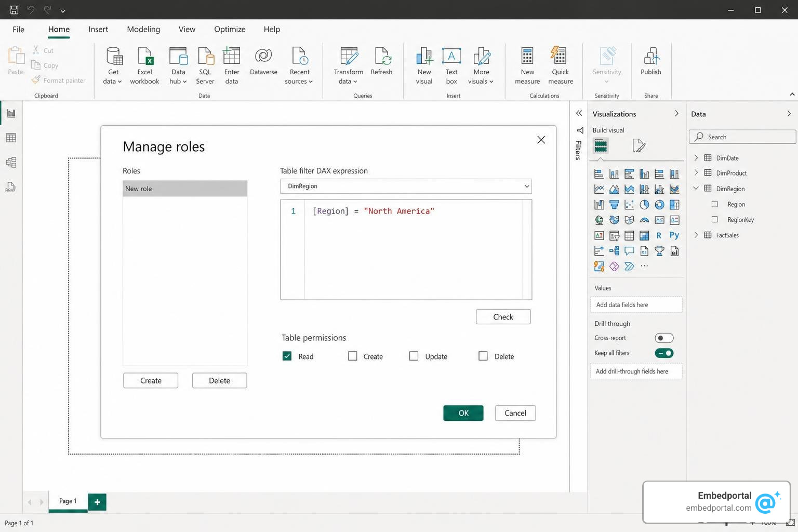Turn off the Keep all filters toggle
Image resolution: width=798 pixels, height=532 pixels.
[664, 353]
